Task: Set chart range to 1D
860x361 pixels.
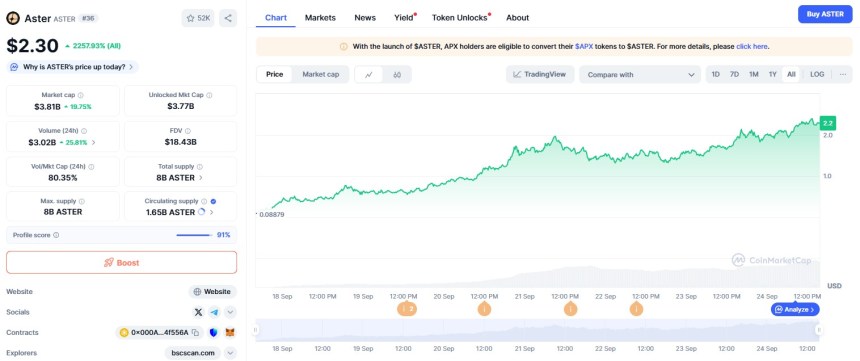Action: click(716, 75)
